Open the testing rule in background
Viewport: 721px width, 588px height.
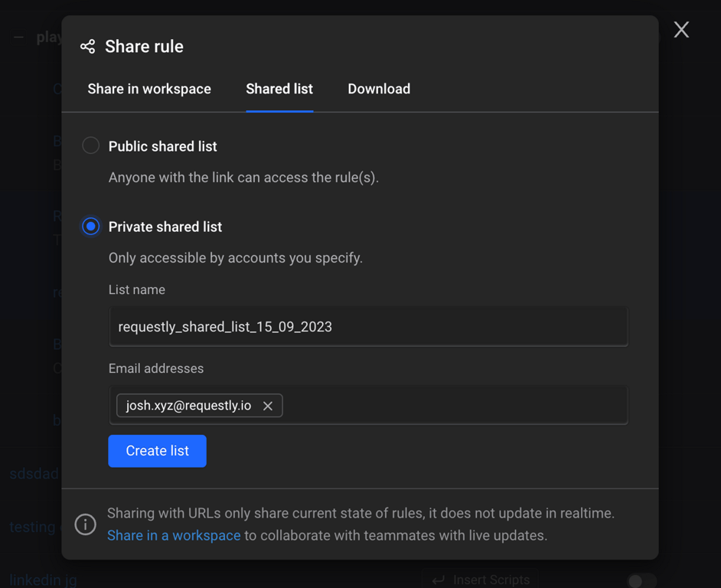tap(31, 527)
